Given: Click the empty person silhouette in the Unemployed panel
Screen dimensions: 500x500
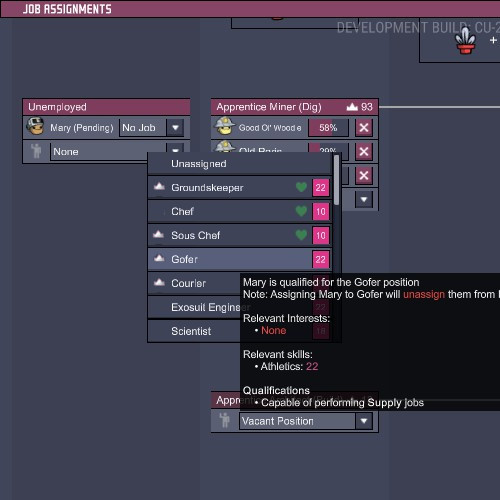Looking at the screenshot, I should 36,151.
